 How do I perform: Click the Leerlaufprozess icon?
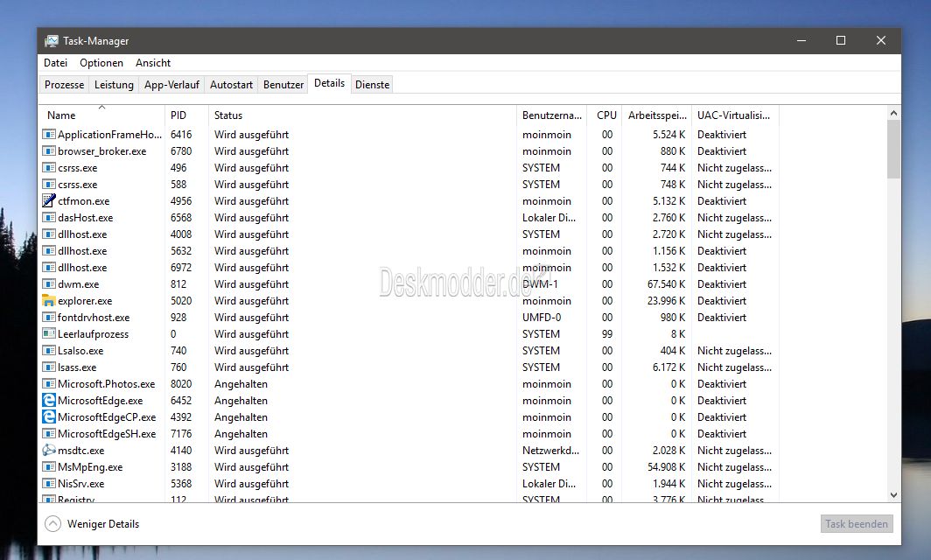point(49,333)
